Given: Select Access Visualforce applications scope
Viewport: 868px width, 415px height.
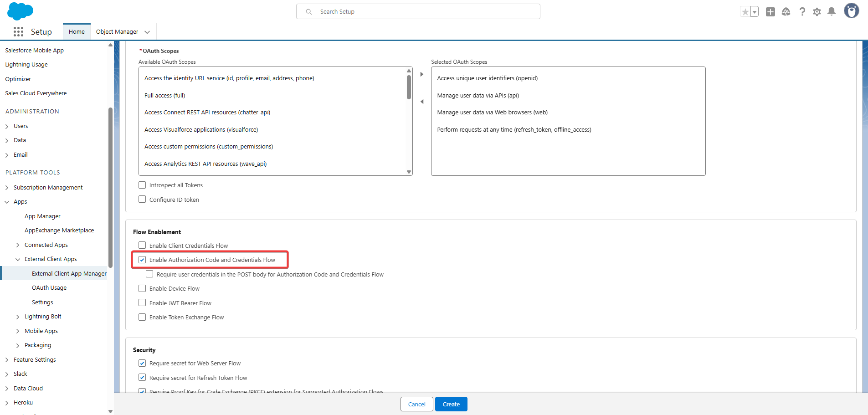Looking at the screenshot, I should (201, 130).
